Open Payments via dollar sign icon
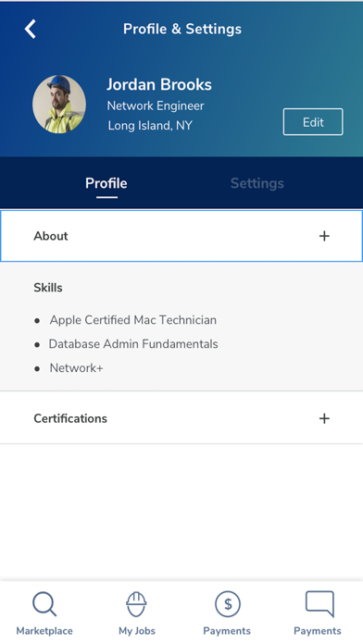 pyautogui.click(x=227, y=604)
